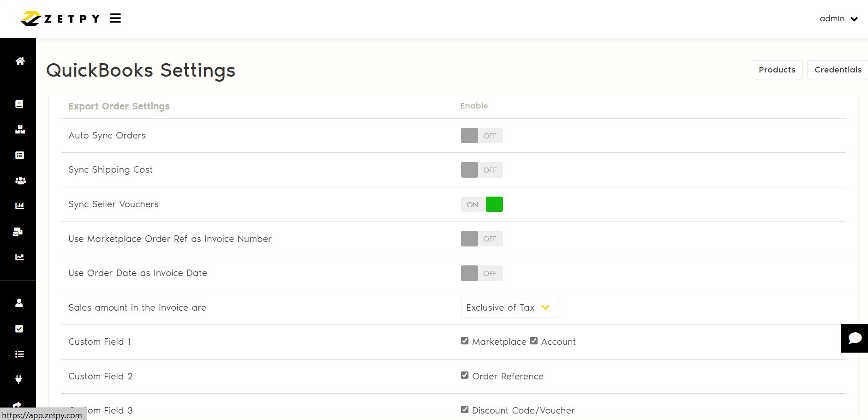Click the hamburger menu icon beside logo
868x420 pixels.
click(x=115, y=18)
